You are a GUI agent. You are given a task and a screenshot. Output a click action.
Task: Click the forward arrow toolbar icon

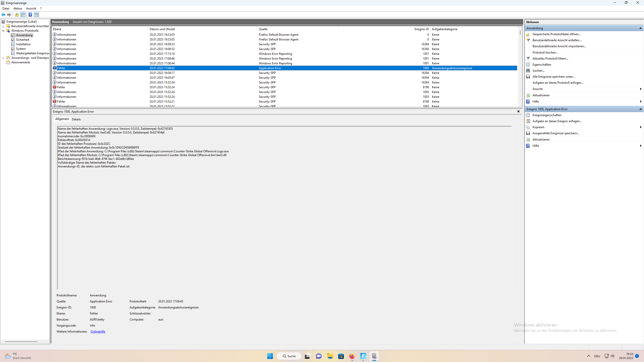coord(9,15)
